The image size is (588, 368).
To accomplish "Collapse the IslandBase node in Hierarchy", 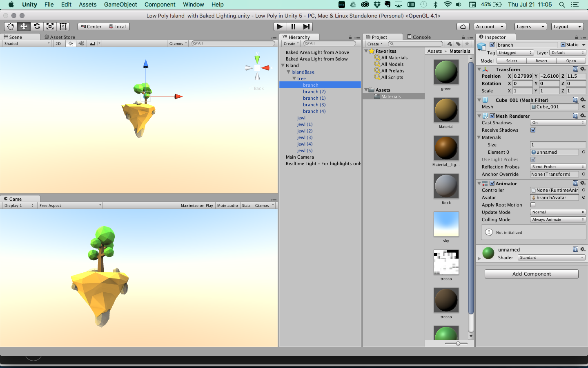I will pyautogui.click(x=288, y=72).
